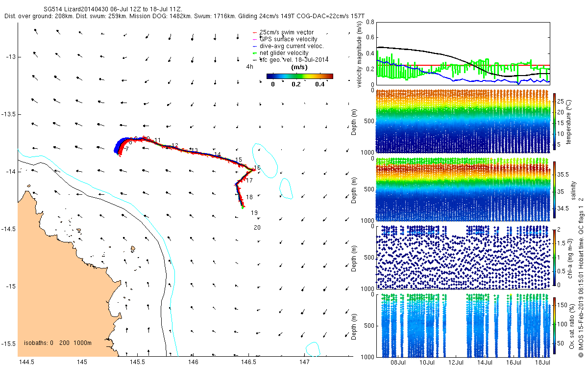The width and height of the screenshot is (588, 368).
Task: Click day "14" marker on glider track
Action: pyautogui.click(x=218, y=155)
